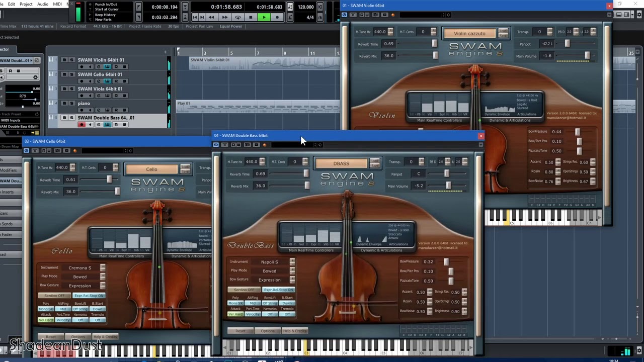
Task: Enable read automation on SWAM Viola track
Action: point(116,96)
